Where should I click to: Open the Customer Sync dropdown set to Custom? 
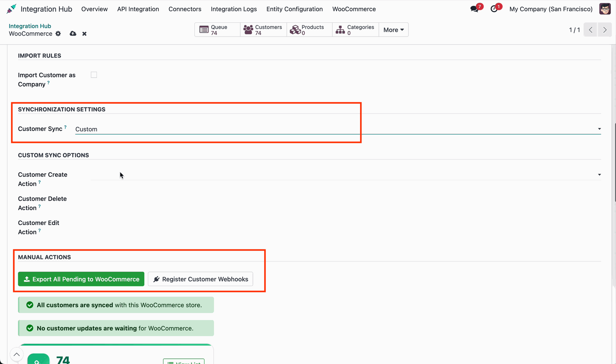[338, 129]
